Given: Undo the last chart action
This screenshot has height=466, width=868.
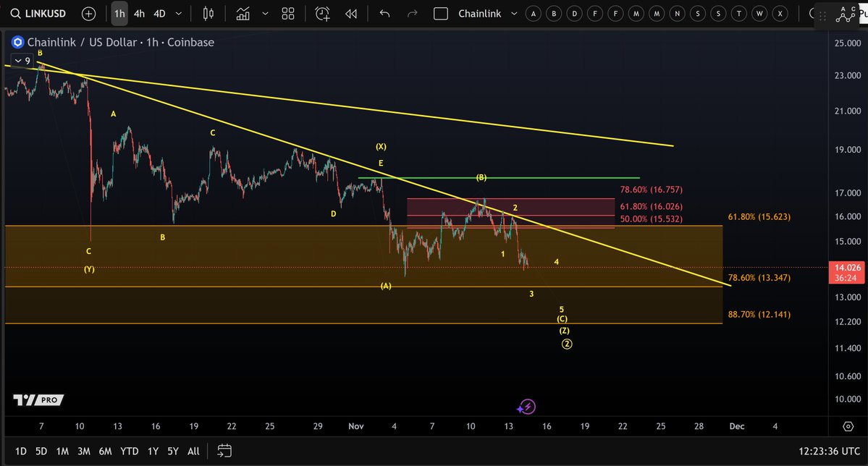Looking at the screenshot, I should 384,13.
